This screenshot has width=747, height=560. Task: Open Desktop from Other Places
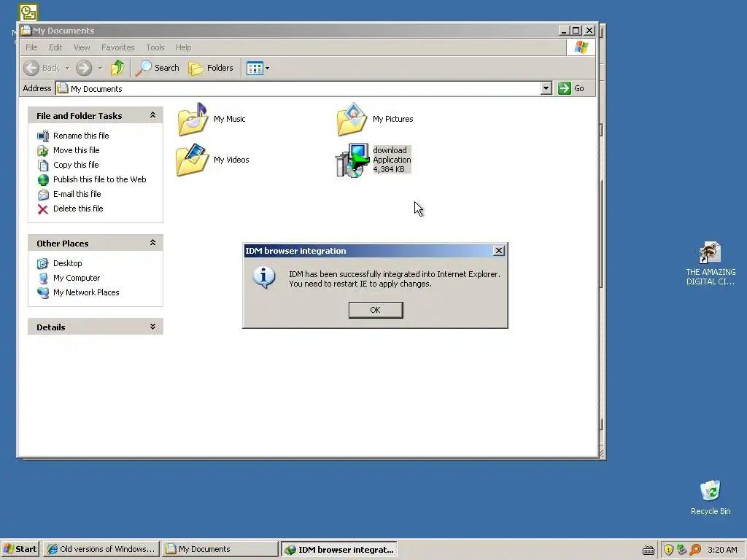(67, 263)
